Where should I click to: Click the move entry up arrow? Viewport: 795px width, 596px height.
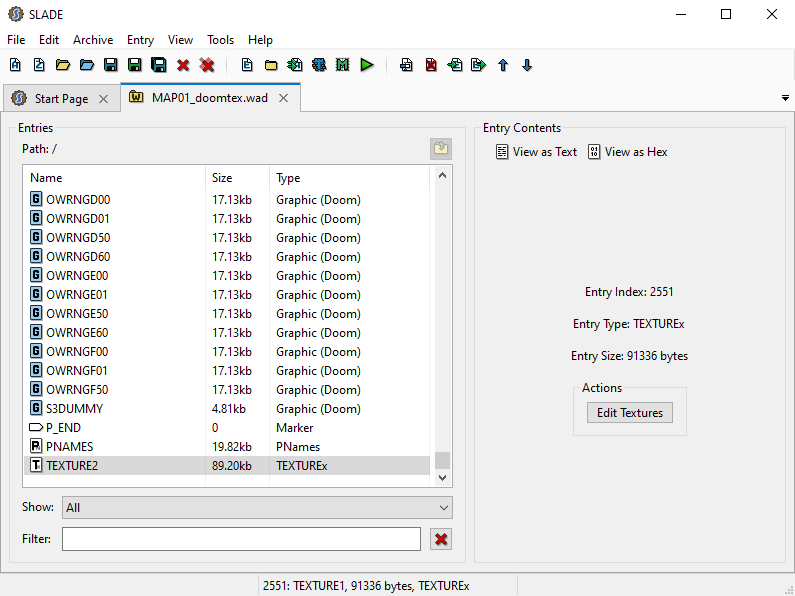(x=503, y=65)
